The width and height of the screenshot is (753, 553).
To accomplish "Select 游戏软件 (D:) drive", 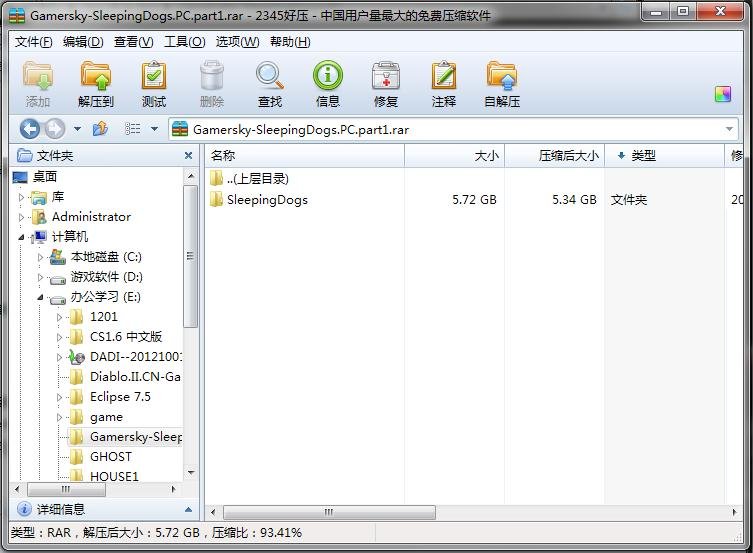I will (x=107, y=277).
